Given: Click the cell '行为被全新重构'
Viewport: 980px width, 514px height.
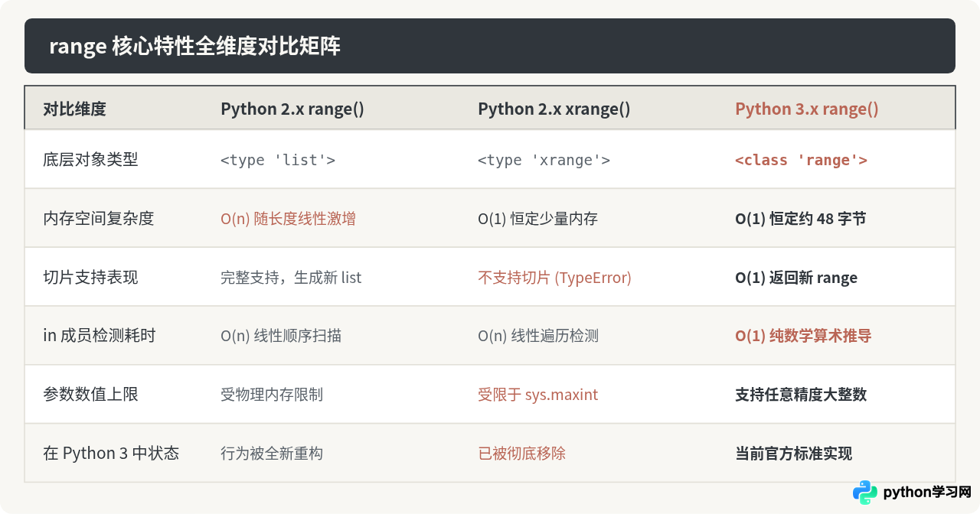Looking at the screenshot, I should (x=272, y=454).
